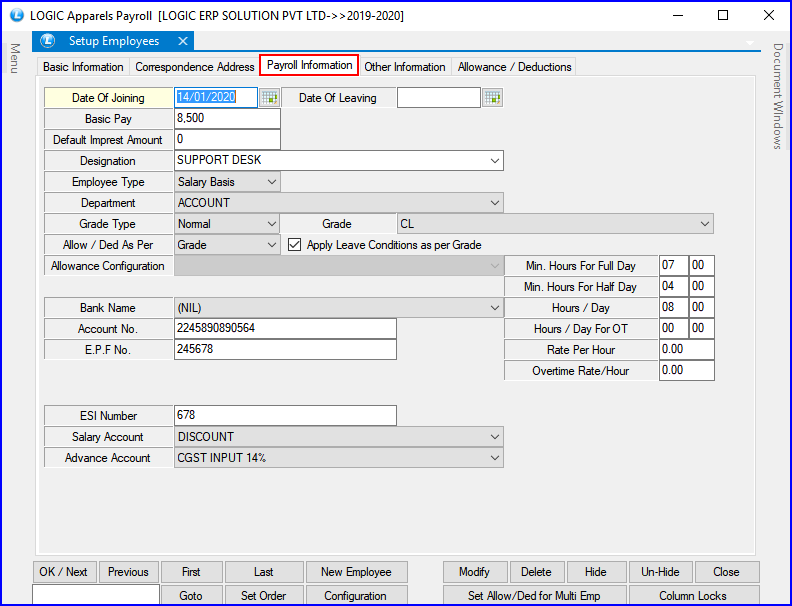Open calendar picker for Date Of Joining
Image resolution: width=792 pixels, height=606 pixels.
point(269,97)
